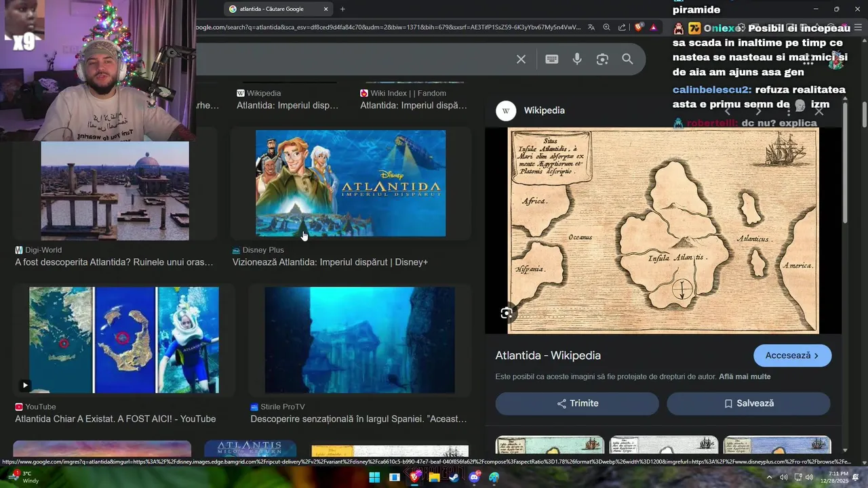The width and height of the screenshot is (868, 488).
Task: Open the Stirile ProTV underwater ruins thumbnail
Action: (359, 340)
